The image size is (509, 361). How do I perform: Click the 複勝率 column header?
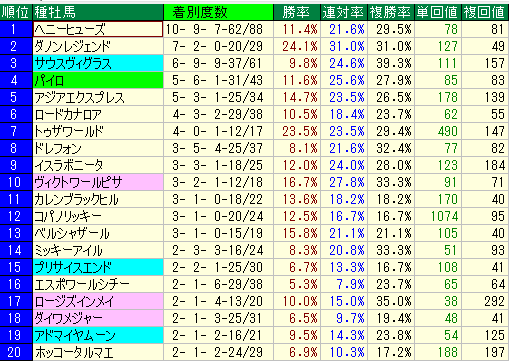pyautogui.click(x=391, y=12)
